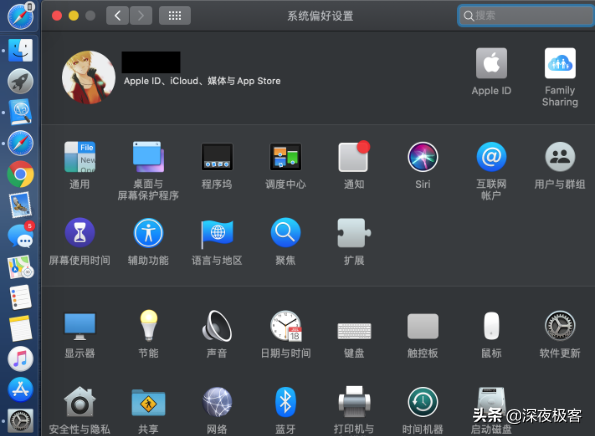Image resolution: width=595 pixels, height=436 pixels.
Task: Open Mail stamp icon in Dock
Action: [20, 205]
